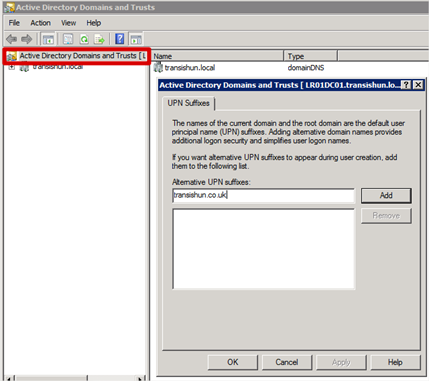Select transisihun.local in the console tree
The height and width of the screenshot is (381, 429).
coord(58,67)
